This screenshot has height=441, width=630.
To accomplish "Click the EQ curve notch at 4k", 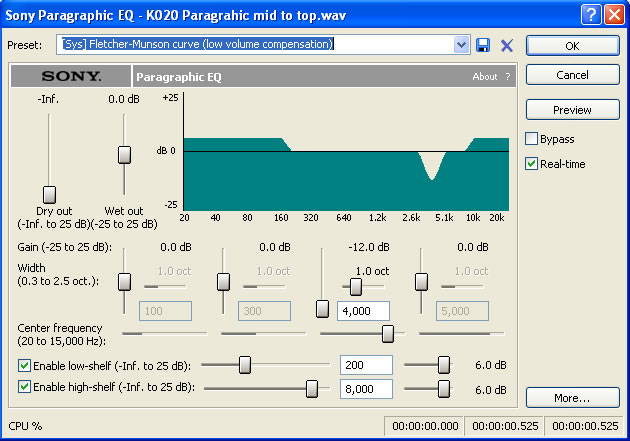I will coord(432,165).
